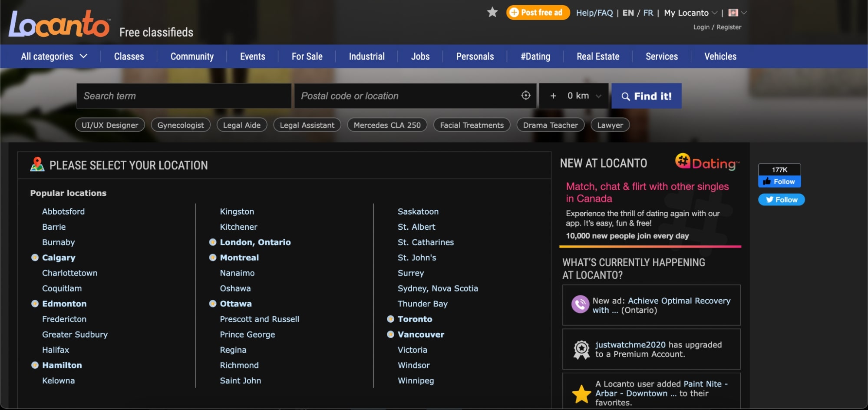This screenshot has width=868, height=410.
Task: Use the locate-me crosshair icon in location field
Action: tap(526, 96)
